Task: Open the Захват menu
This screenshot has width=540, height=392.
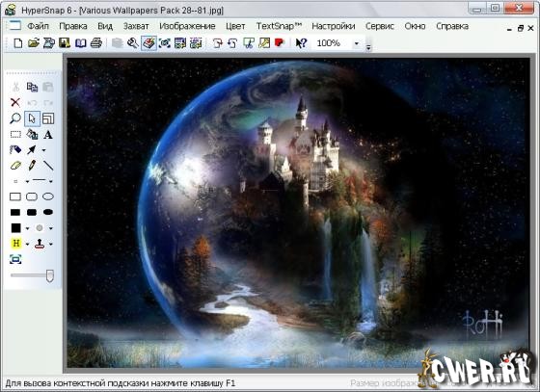Action: (x=136, y=26)
